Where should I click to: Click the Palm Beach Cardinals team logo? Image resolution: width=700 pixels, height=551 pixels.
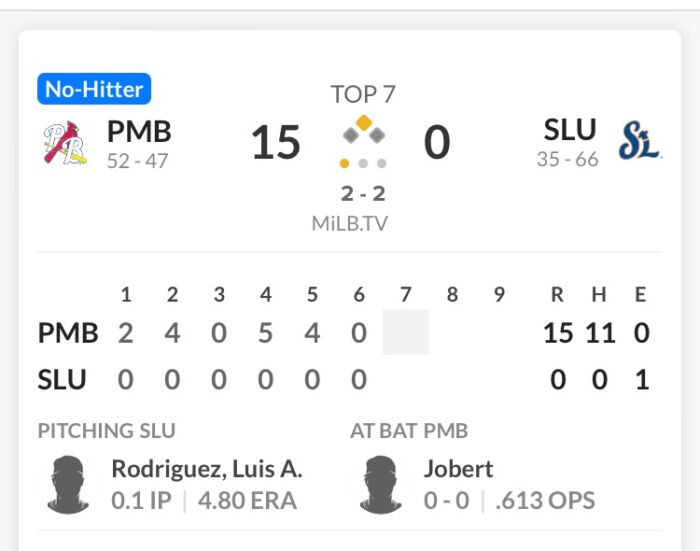65,143
